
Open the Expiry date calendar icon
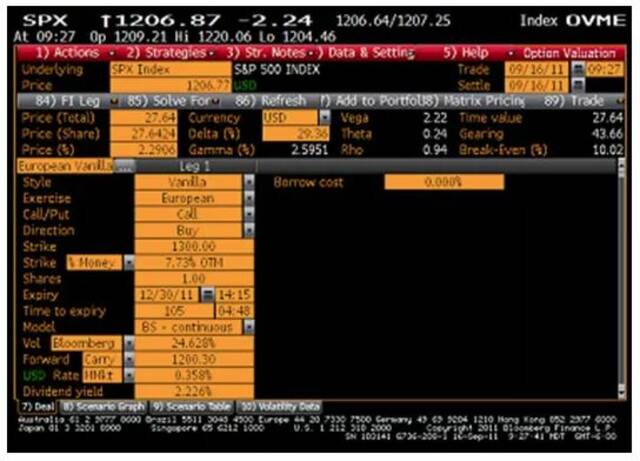[208, 295]
